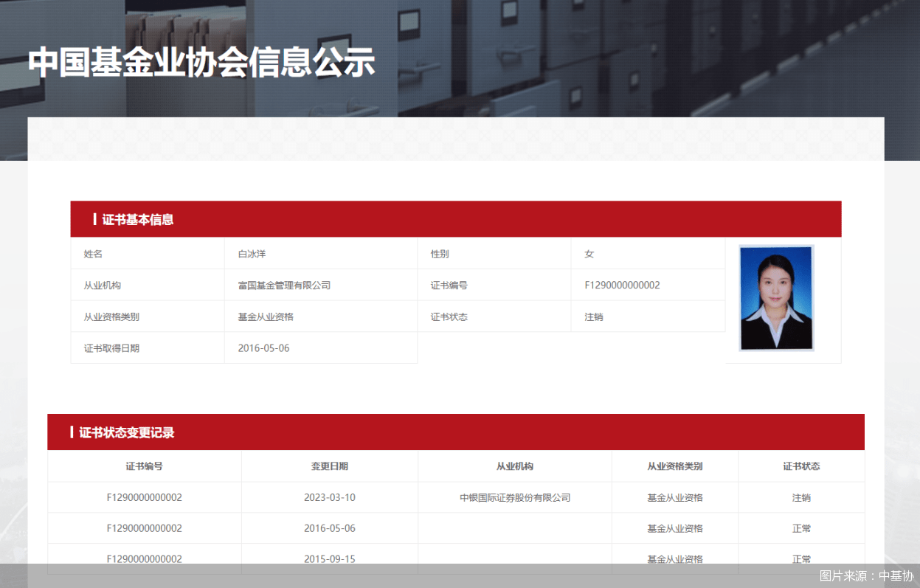The height and width of the screenshot is (588, 920).
Task: Select the company 富国基金管理有限公司
Action: 284,286
